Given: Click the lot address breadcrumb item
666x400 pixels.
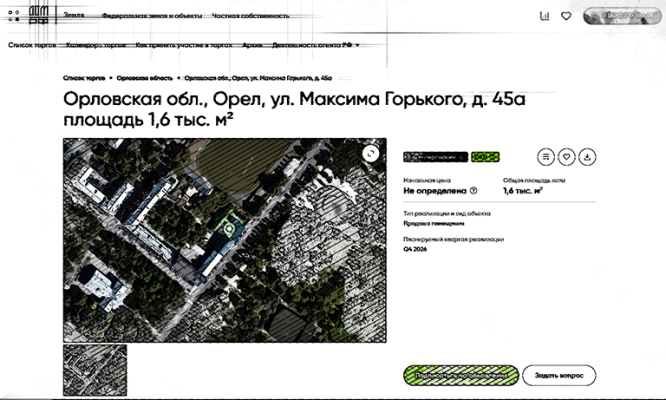Looking at the screenshot, I should [258, 78].
